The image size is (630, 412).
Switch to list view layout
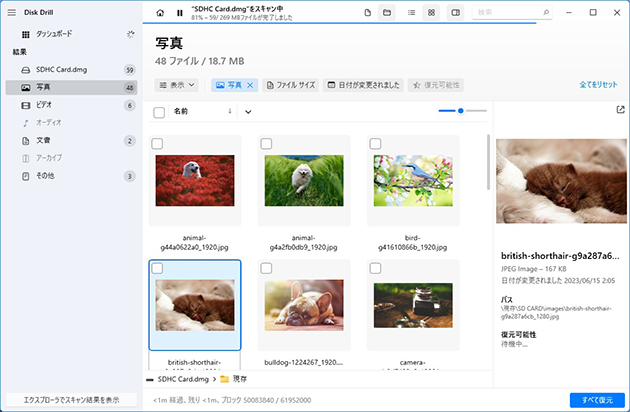point(411,12)
